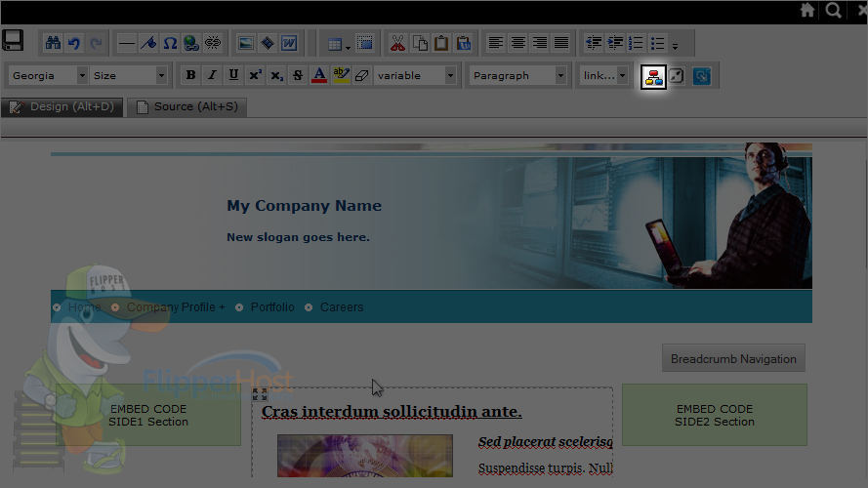868x488 pixels.
Task: Decrease indent with outdent icon
Action: [594, 43]
